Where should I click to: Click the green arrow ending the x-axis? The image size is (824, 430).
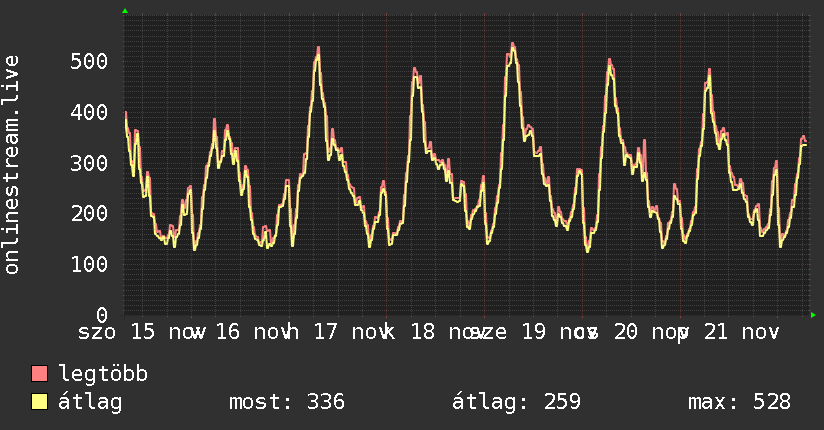point(813,315)
